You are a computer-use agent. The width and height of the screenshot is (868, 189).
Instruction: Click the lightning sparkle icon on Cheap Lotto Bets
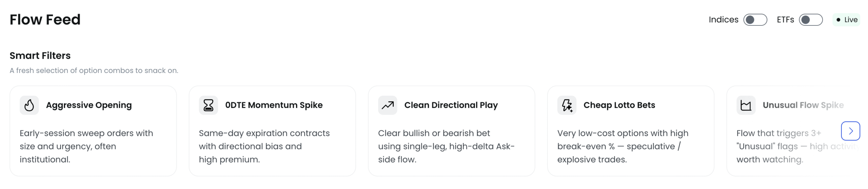(567, 105)
